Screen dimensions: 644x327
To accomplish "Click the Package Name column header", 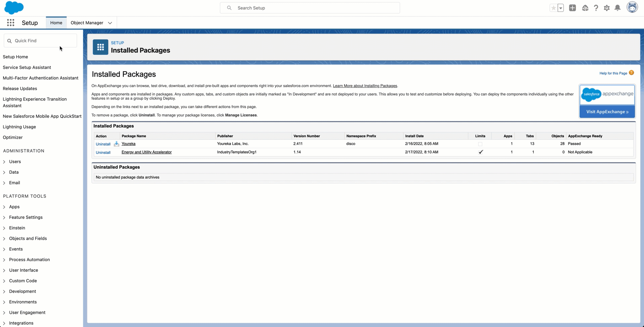I will [x=134, y=136].
